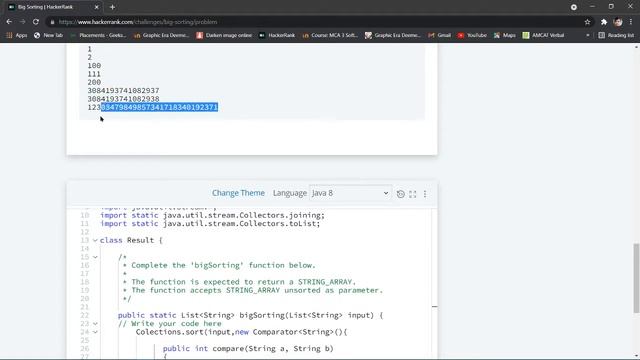Click Change Theme link

[238, 193]
